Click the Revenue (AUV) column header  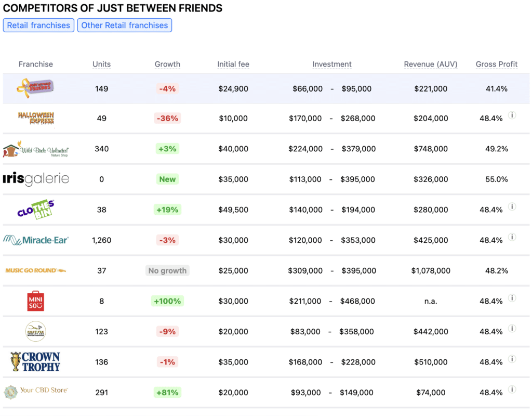tap(431, 64)
